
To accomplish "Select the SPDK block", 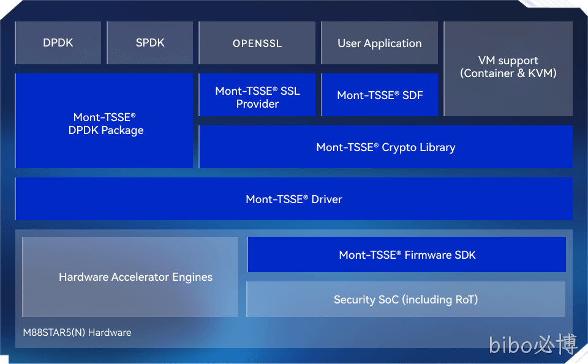I will (150, 43).
